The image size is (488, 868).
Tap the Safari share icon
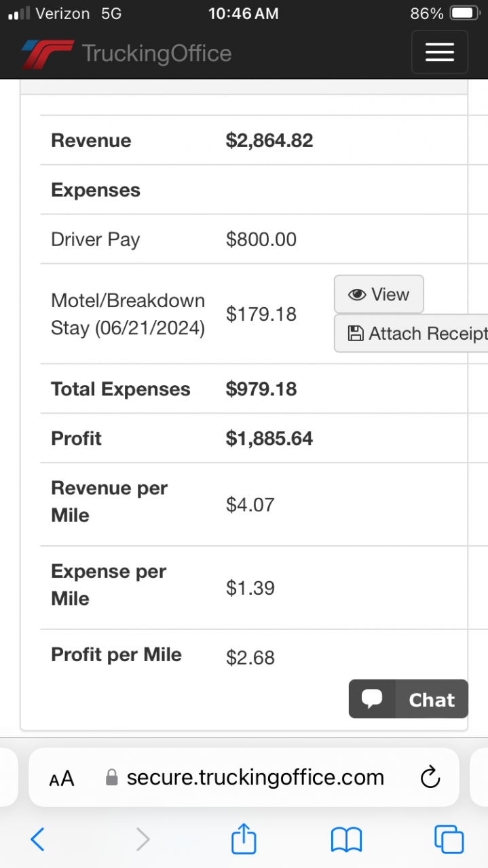click(244, 840)
